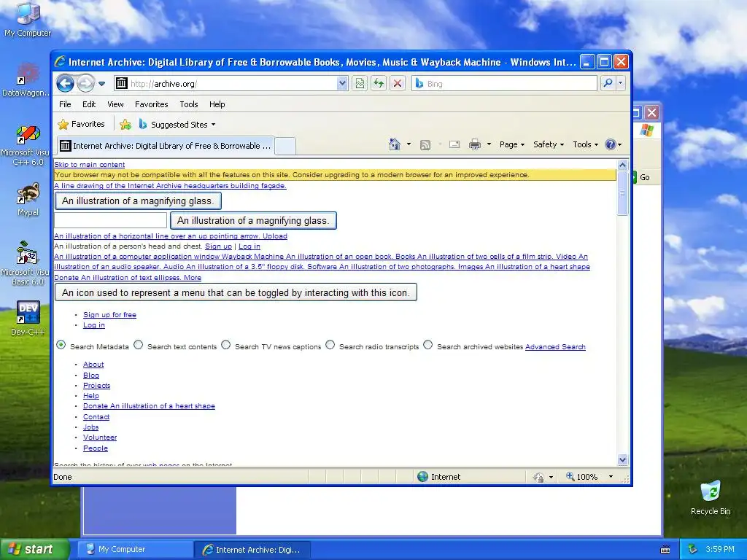Screen dimensions: 747x560
Task: Open the Safety command bar menu
Action: coord(549,144)
